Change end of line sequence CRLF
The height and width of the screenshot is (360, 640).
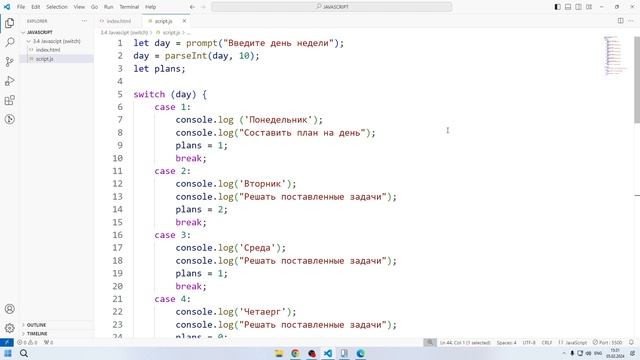click(547, 342)
